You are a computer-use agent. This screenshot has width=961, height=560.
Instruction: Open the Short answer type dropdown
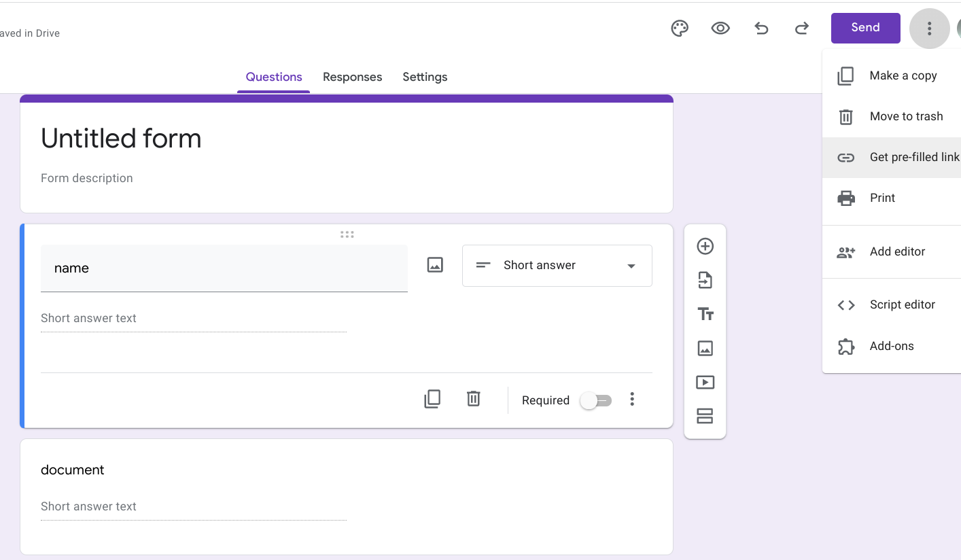pyautogui.click(x=557, y=266)
